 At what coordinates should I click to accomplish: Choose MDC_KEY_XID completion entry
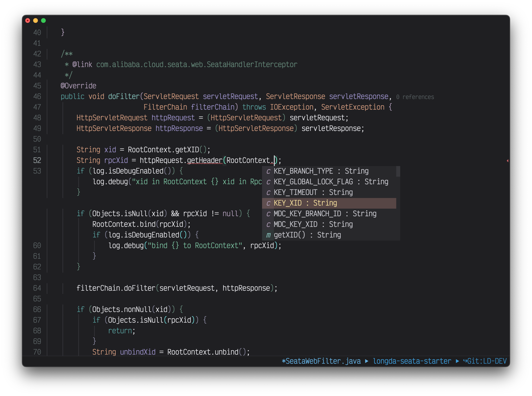[329, 224]
